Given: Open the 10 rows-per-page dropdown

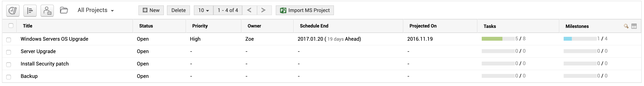Looking at the screenshot, I should point(203,10).
